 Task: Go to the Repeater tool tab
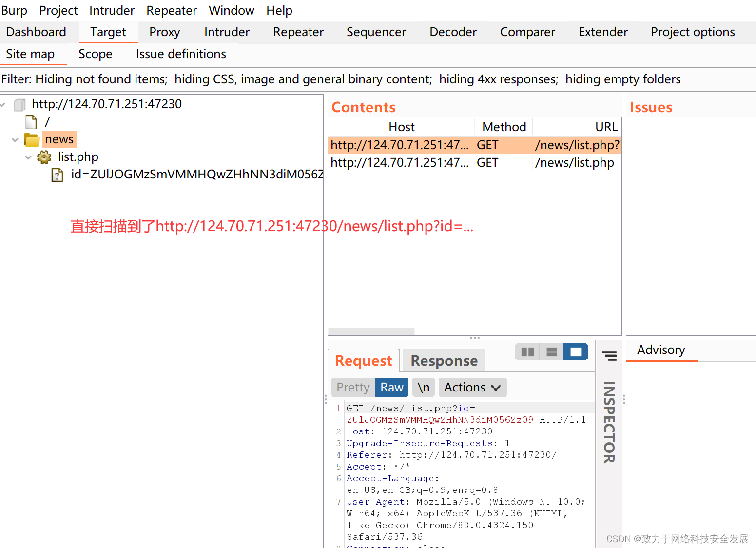[x=298, y=32]
